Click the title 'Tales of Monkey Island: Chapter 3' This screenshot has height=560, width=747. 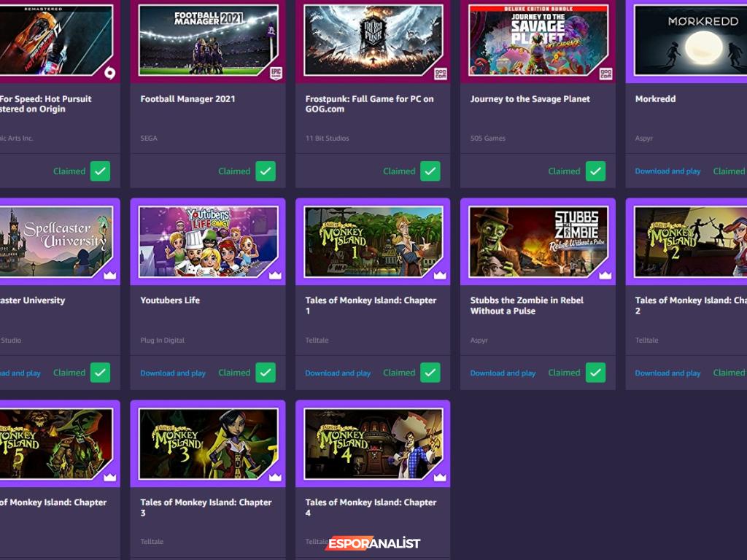click(x=206, y=507)
